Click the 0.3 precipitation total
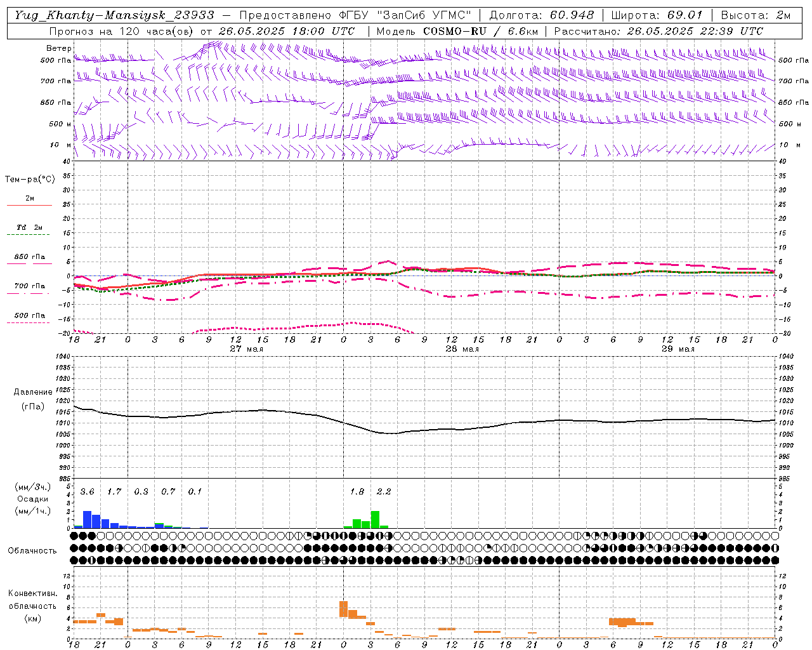 (141, 491)
